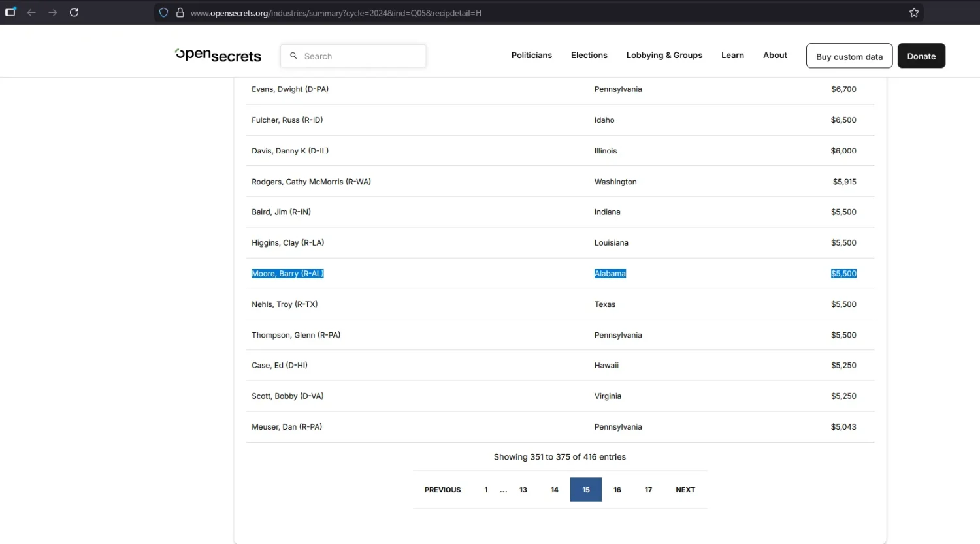Open the browser sidebar/tab icon at top-left
Screen dimensions: 980x544
click(x=10, y=12)
